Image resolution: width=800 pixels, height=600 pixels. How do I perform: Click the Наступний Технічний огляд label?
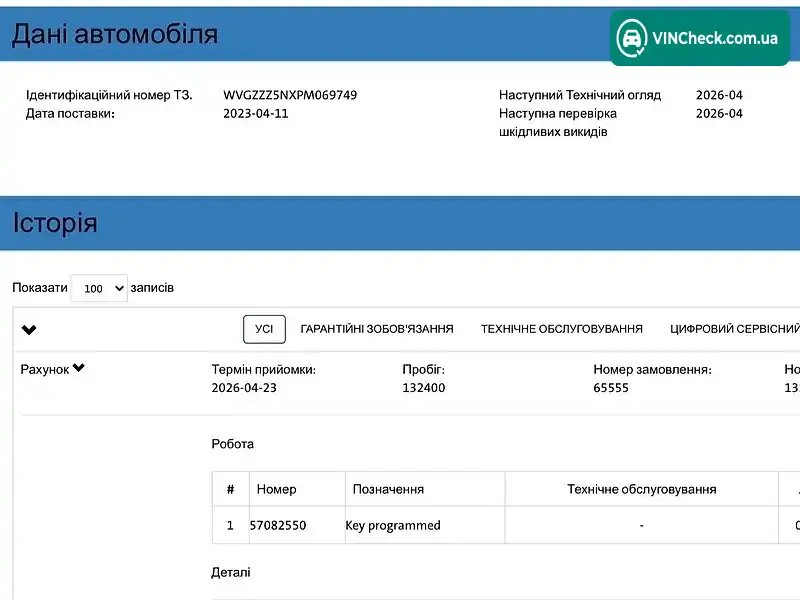click(x=580, y=95)
